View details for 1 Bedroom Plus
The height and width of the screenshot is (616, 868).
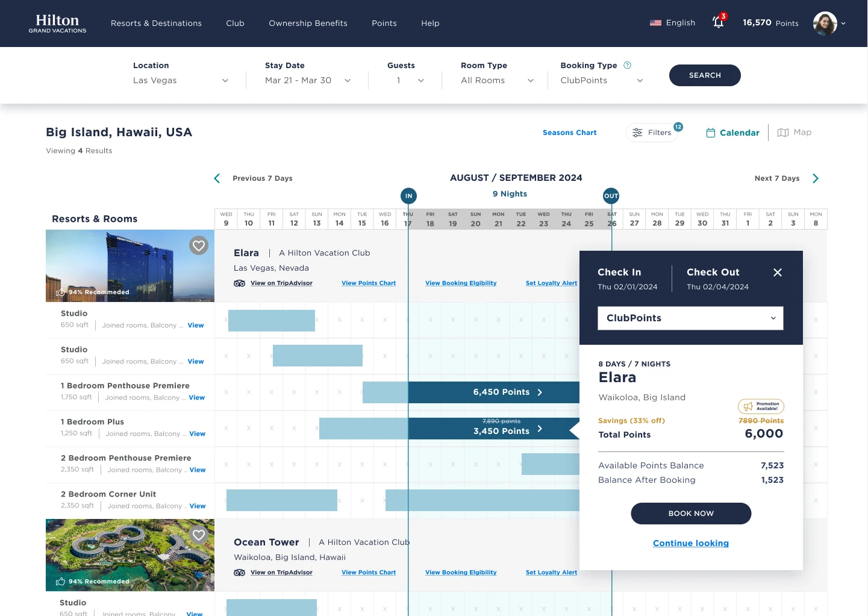[198, 434]
